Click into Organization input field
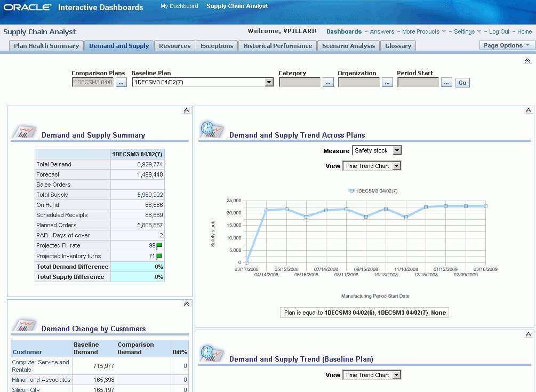 tap(359, 82)
